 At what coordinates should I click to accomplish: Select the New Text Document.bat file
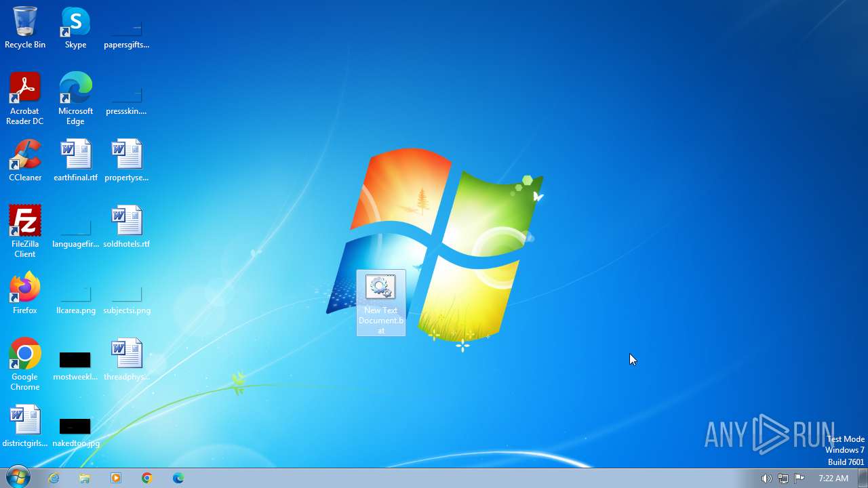[381, 303]
